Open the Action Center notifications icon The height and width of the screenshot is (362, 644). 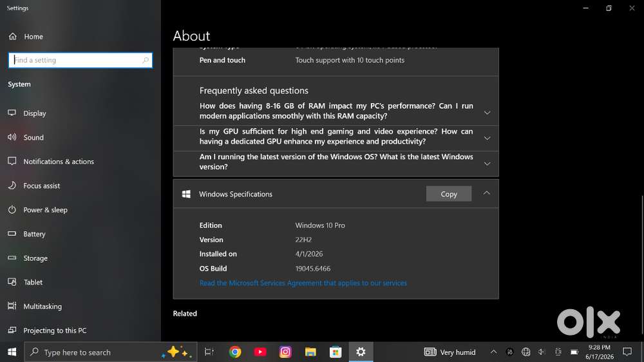click(627, 352)
